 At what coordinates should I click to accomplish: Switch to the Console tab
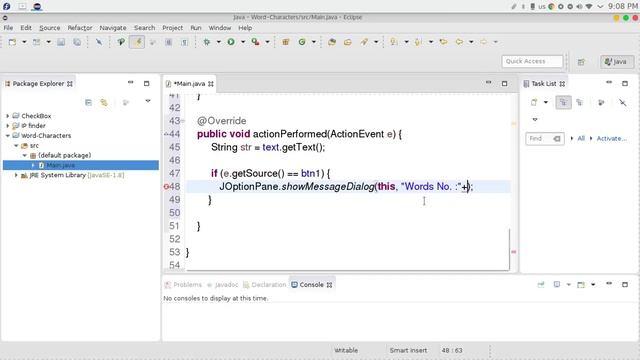(311, 284)
